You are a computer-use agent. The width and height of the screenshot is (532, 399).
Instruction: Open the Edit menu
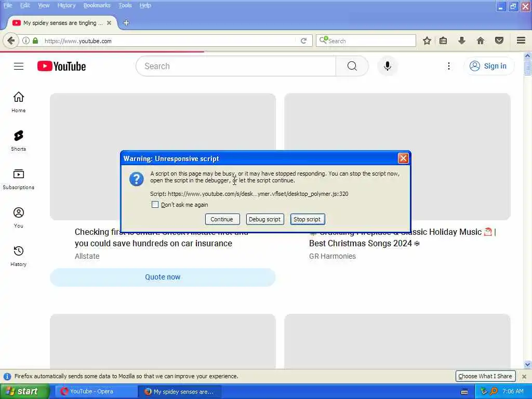25,5
